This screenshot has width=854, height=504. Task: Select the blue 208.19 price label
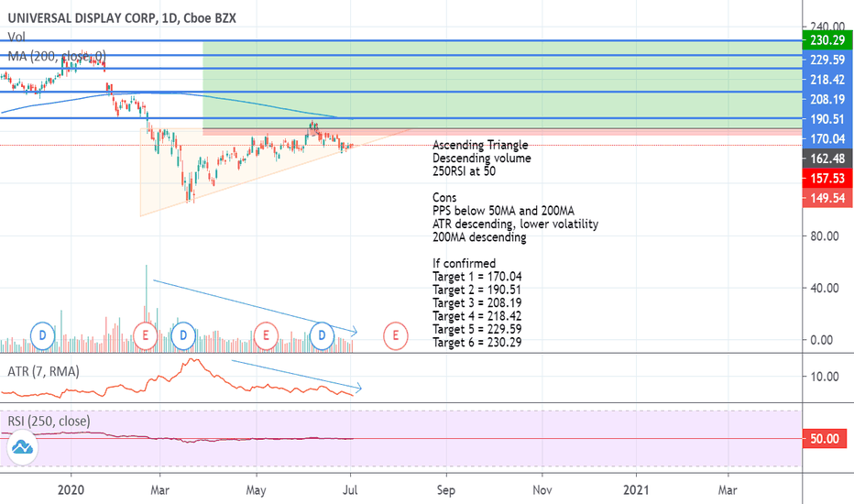point(827,99)
